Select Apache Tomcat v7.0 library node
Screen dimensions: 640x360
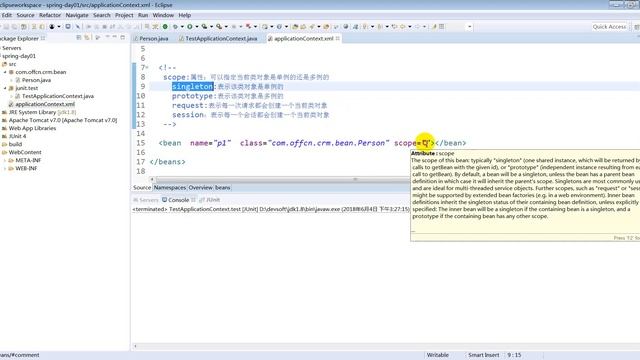60,120
